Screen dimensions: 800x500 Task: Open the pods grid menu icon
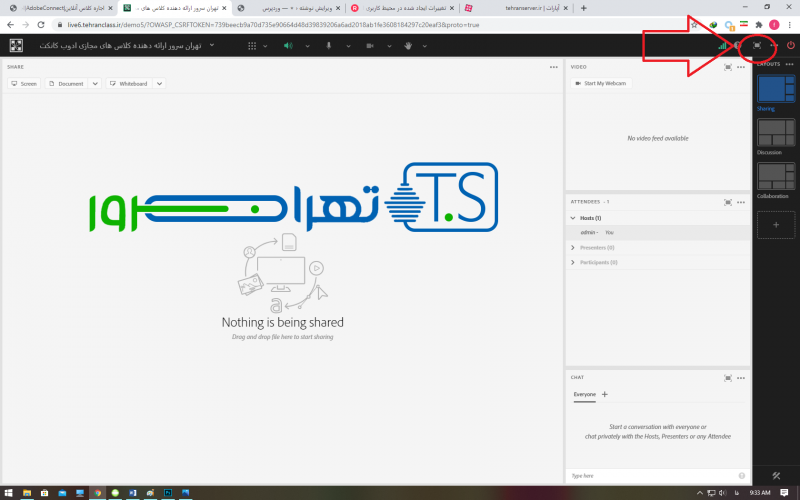251,46
